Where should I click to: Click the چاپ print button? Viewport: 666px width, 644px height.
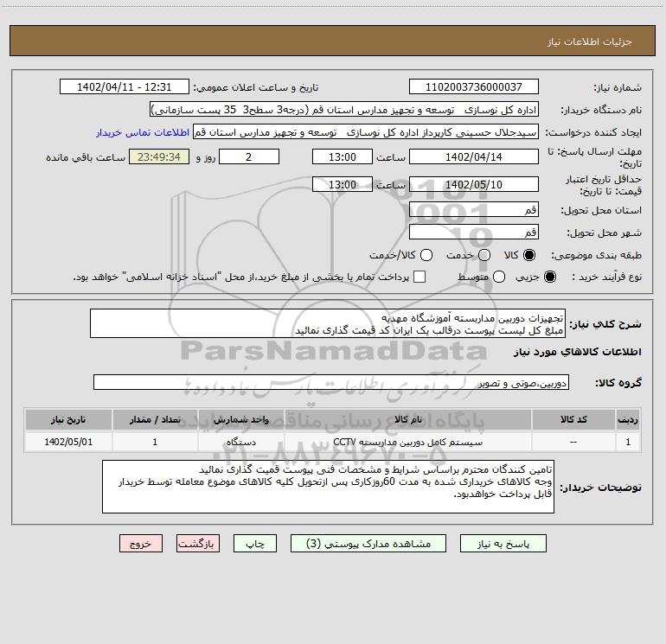point(255,544)
